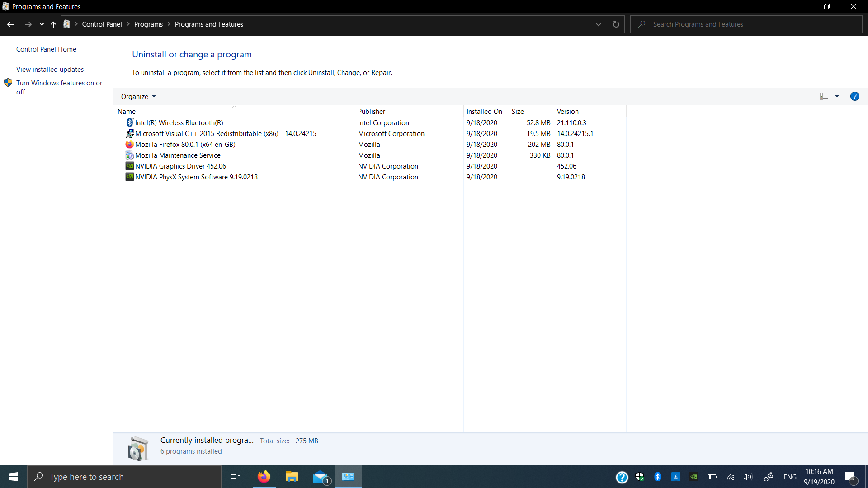The width and height of the screenshot is (868, 488).
Task: Click the Mozilla Maintenance Service icon
Action: click(129, 155)
